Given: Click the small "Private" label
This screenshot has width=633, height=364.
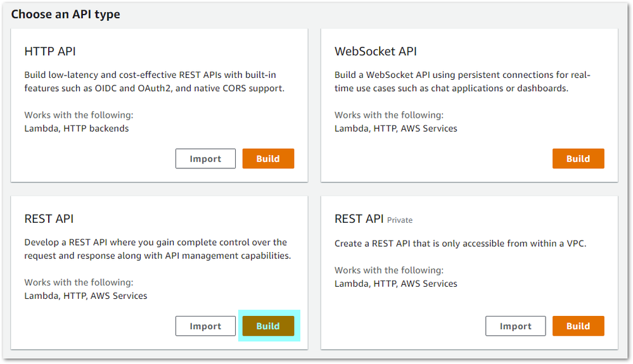Looking at the screenshot, I should click(400, 220).
